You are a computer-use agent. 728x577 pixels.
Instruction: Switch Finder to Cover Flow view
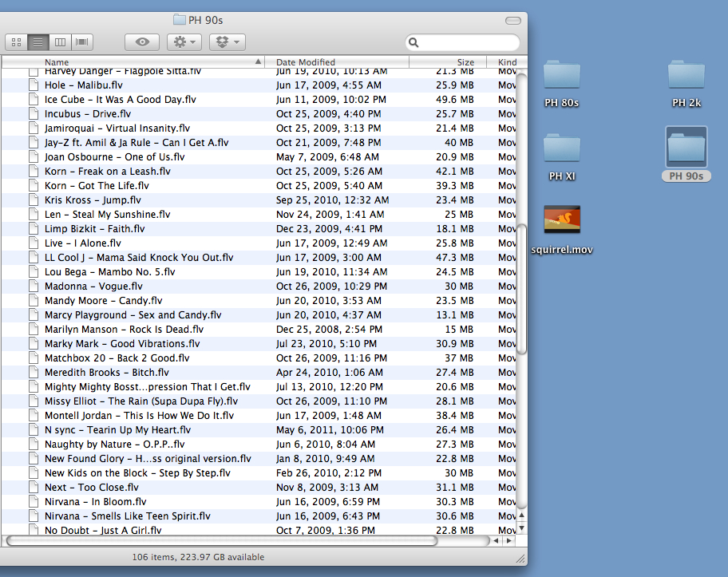[81, 42]
